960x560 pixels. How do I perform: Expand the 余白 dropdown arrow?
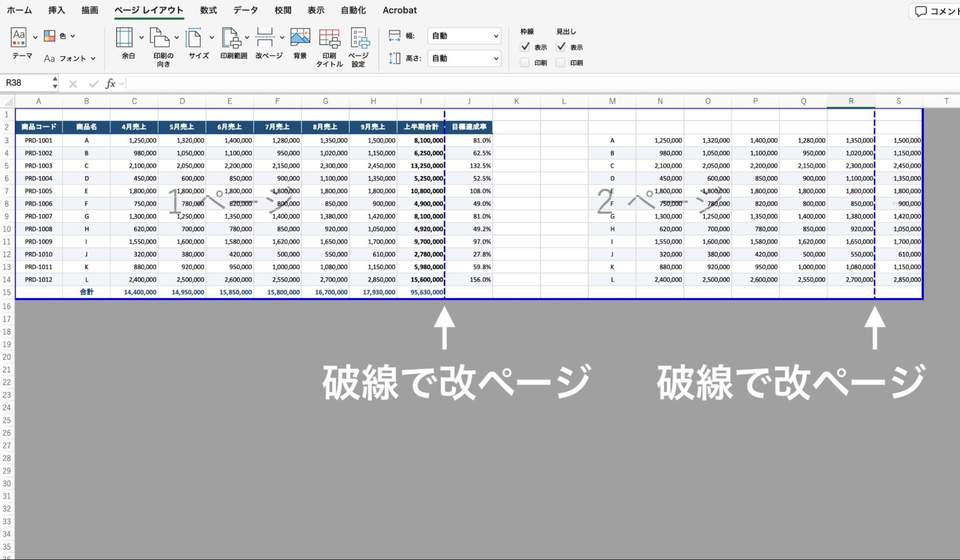141,37
